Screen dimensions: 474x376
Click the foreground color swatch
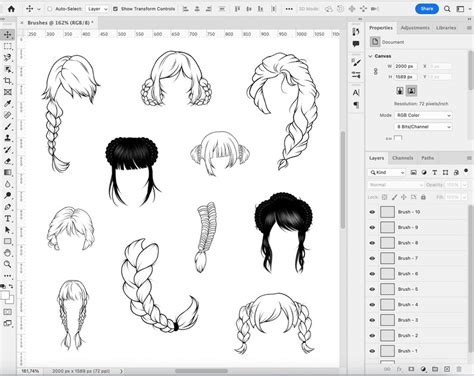point(4,296)
